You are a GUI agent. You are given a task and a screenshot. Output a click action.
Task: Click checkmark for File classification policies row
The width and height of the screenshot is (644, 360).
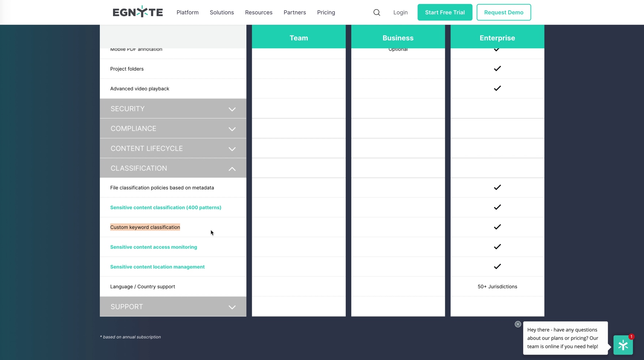click(497, 188)
